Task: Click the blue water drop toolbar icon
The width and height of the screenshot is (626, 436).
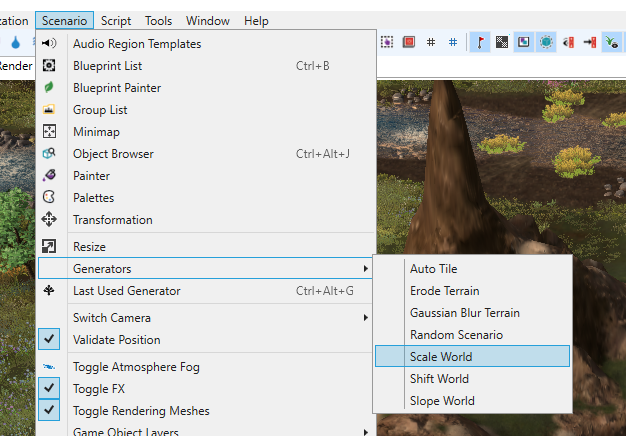Action: 16,42
